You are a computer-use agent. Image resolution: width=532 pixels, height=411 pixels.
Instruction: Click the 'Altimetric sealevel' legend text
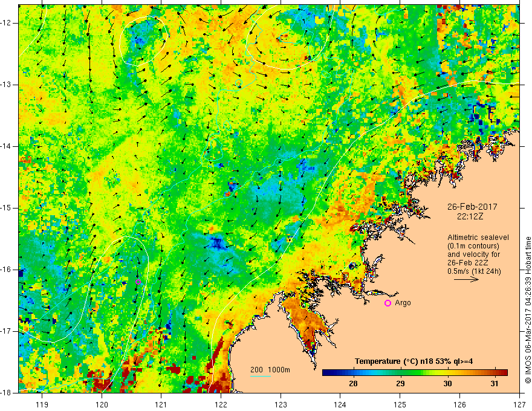(x=478, y=238)
